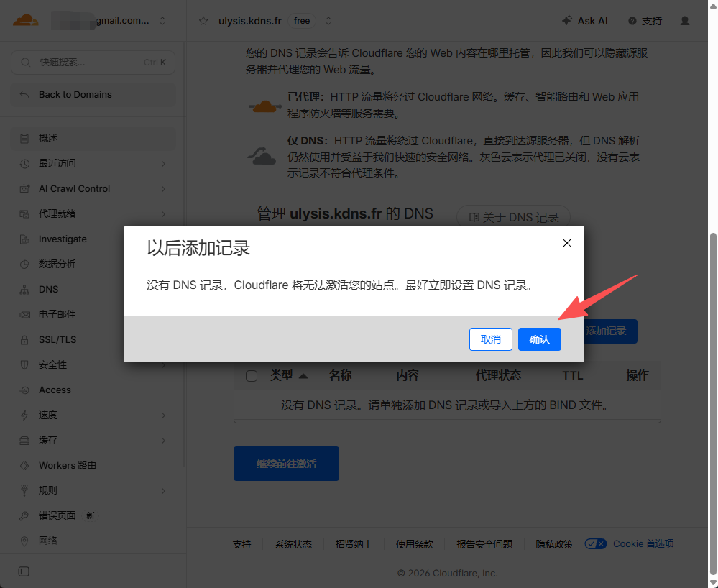
Task: Expand the 速度 submenu chevron
Action: click(x=163, y=415)
